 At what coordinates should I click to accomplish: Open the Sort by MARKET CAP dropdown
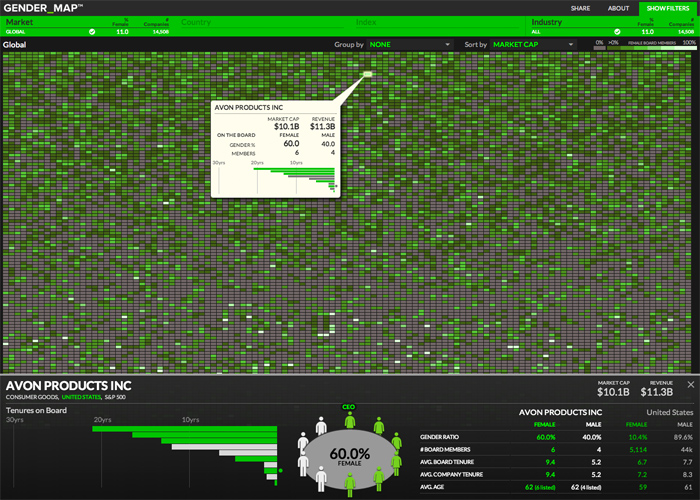[533, 45]
